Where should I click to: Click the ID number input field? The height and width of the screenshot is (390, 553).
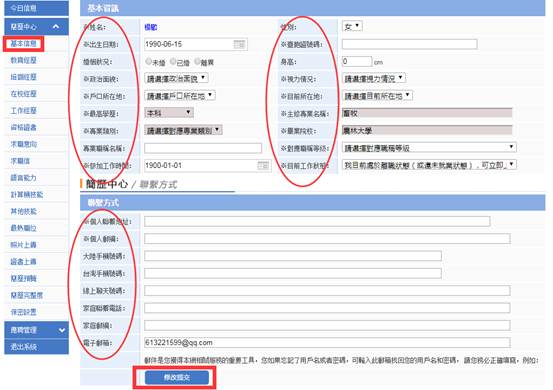(409, 44)
